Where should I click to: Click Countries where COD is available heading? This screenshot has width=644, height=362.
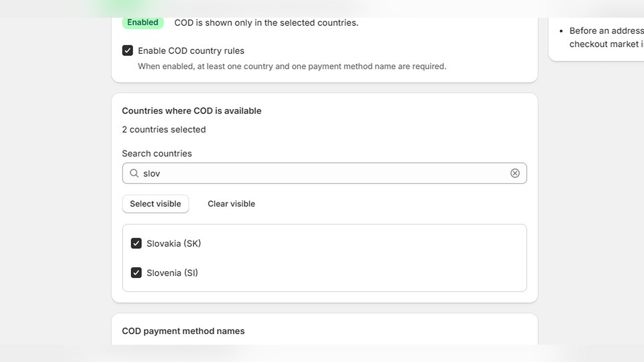(x=192, y=111)
